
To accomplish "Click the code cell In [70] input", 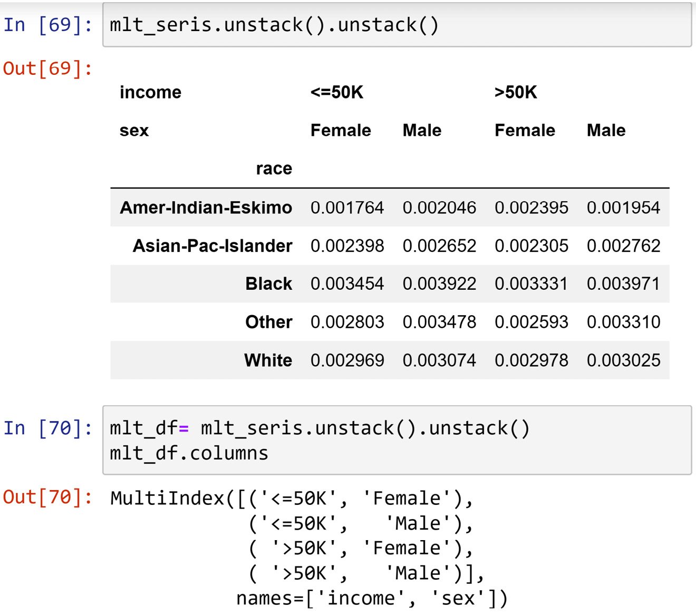I will pos(397,440).
